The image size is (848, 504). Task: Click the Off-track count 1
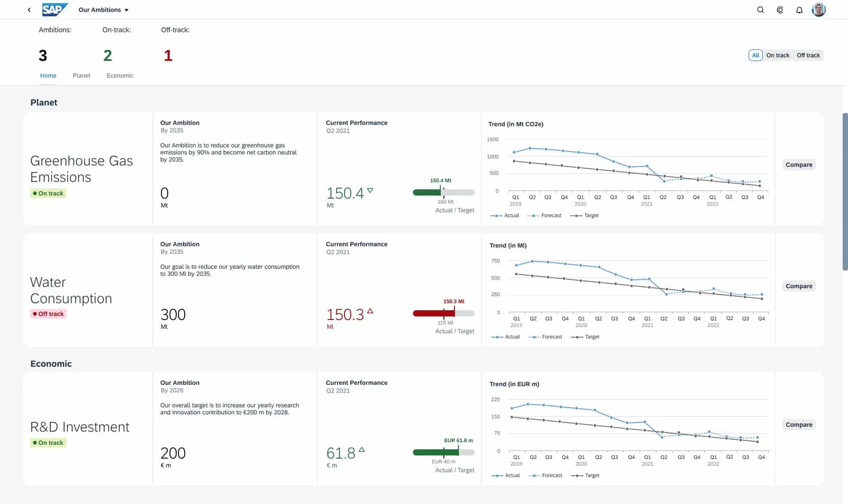pyautogui.click(x=168, y=56)
